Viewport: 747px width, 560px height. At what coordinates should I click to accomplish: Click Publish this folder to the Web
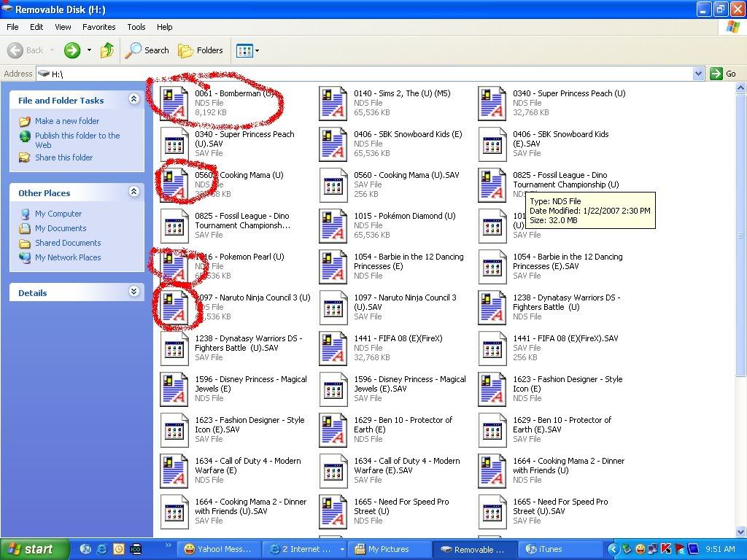coord(77,141)
